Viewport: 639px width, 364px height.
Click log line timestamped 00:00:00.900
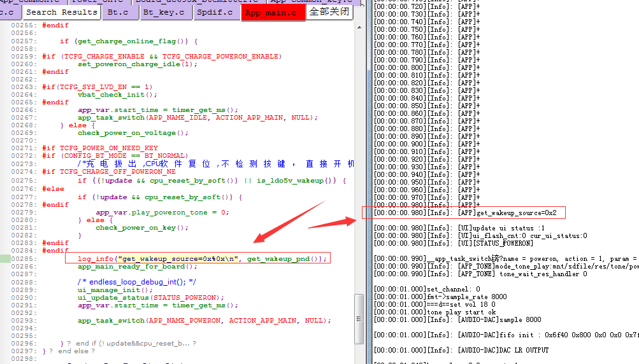427,144
